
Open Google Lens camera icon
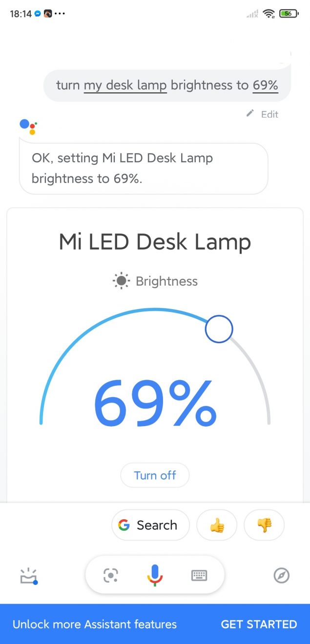click(111, 576)
